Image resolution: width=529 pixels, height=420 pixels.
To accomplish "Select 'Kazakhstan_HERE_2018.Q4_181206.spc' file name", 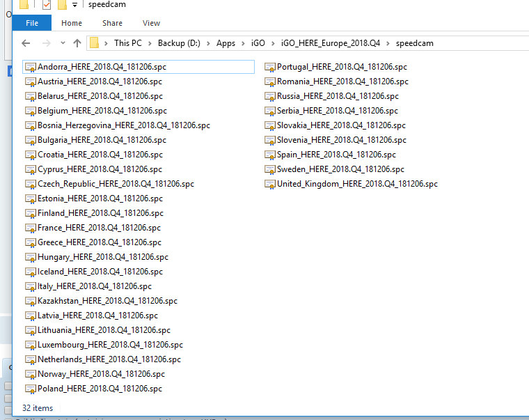I will (x=107, y=301).
